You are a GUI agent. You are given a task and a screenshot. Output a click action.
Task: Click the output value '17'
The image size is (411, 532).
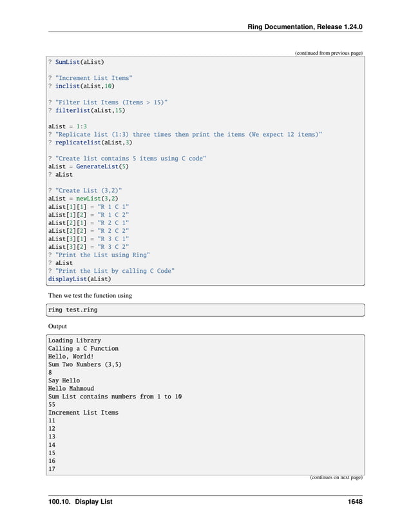point(52,469)
